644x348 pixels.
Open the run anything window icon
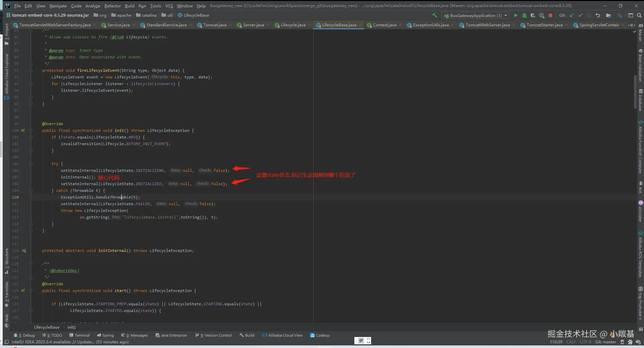631,15
